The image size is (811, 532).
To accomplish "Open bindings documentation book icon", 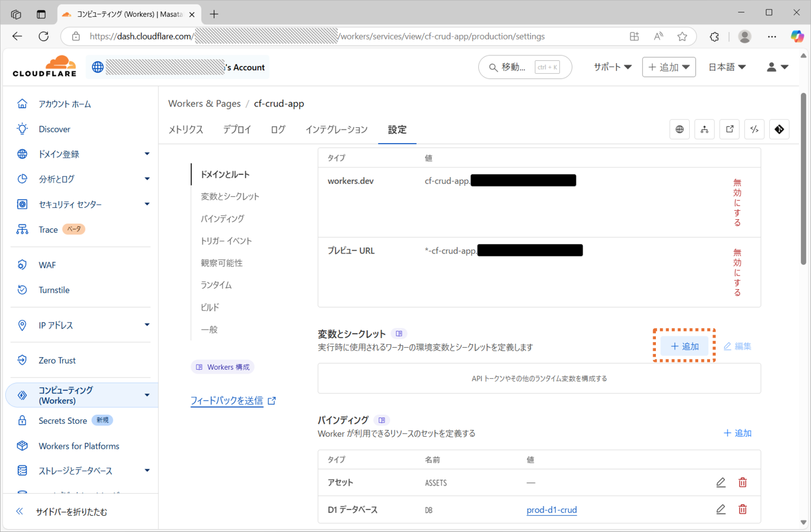I will 382,420.
